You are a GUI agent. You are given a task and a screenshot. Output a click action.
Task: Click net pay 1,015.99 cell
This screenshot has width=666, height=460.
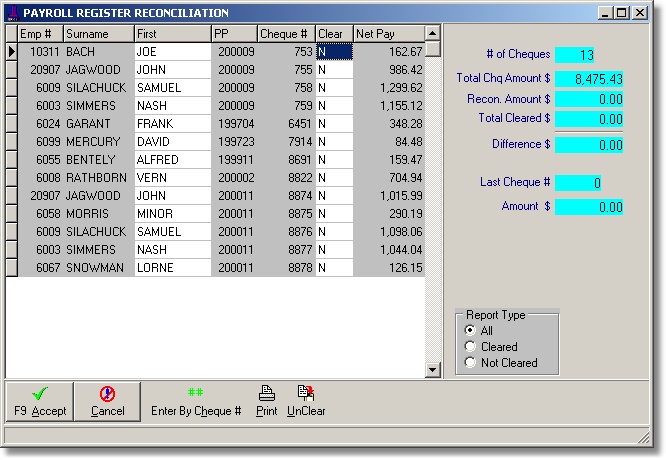pyautogui.click(x=389, y=196)
